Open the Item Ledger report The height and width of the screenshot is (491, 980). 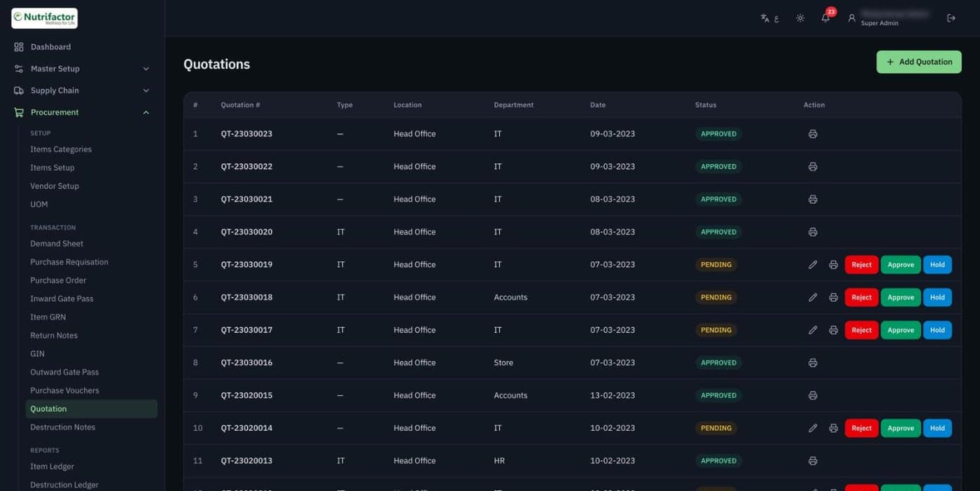tap(52, 466)
